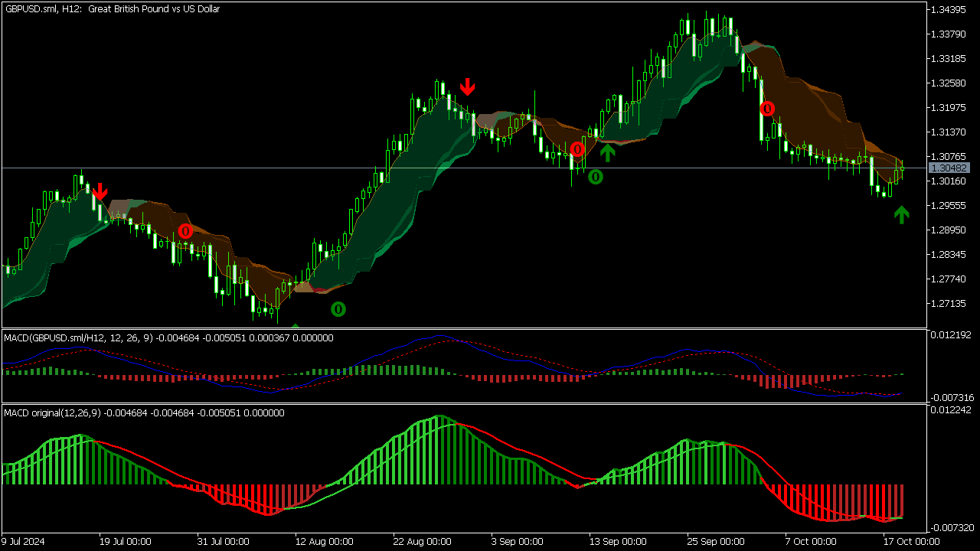Click the 0.012192 value on the upper MACD scale
Viewport: 980px width, 551px height.
949,334
